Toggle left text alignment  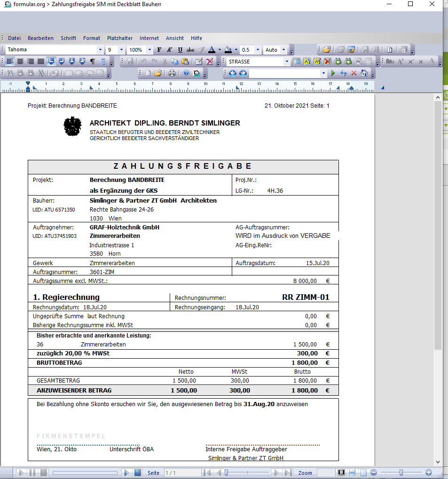click(10, 62)
